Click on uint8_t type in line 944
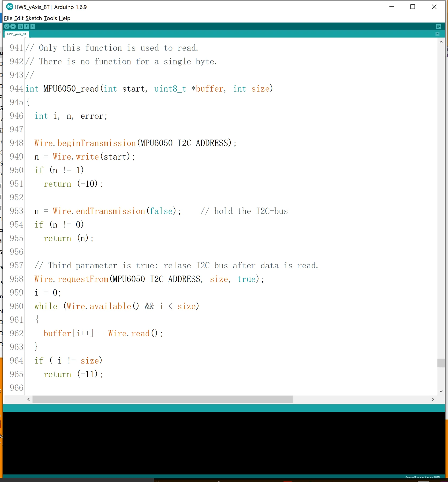 170,89
